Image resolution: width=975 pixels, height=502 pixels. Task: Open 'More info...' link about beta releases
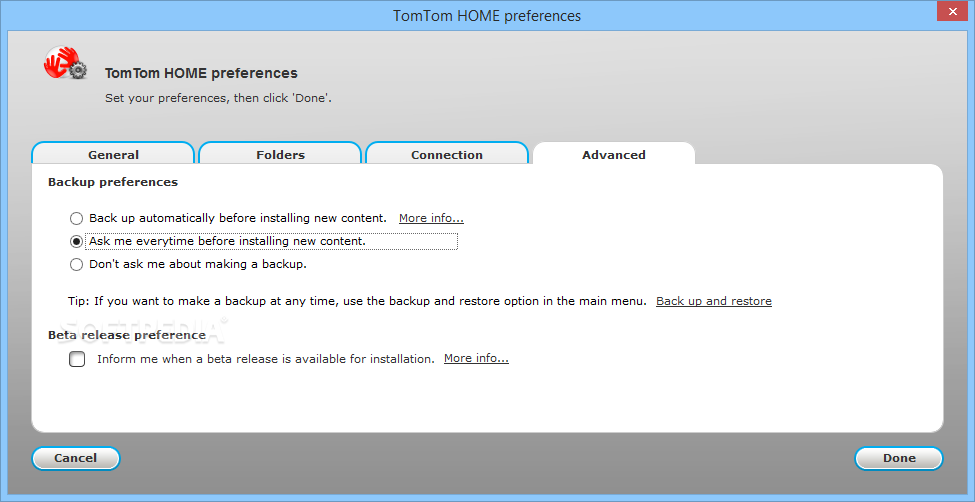click(x=476, y=358)
